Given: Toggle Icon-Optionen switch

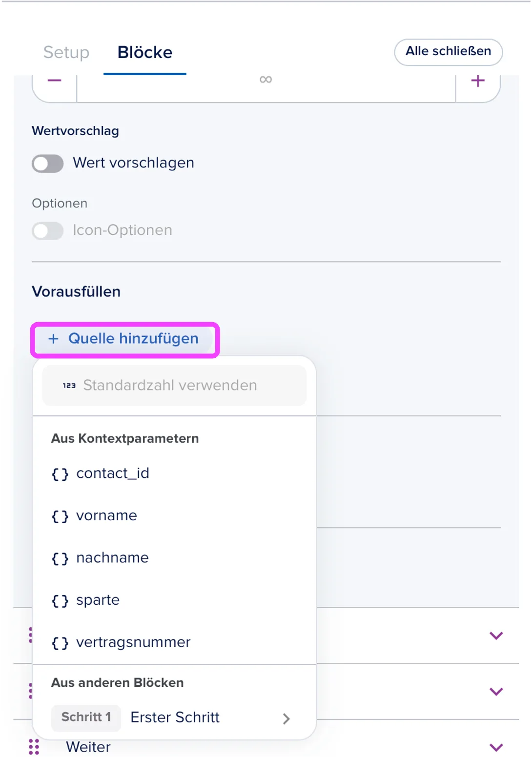Looking at the screenshot, I should click(48, 230).
